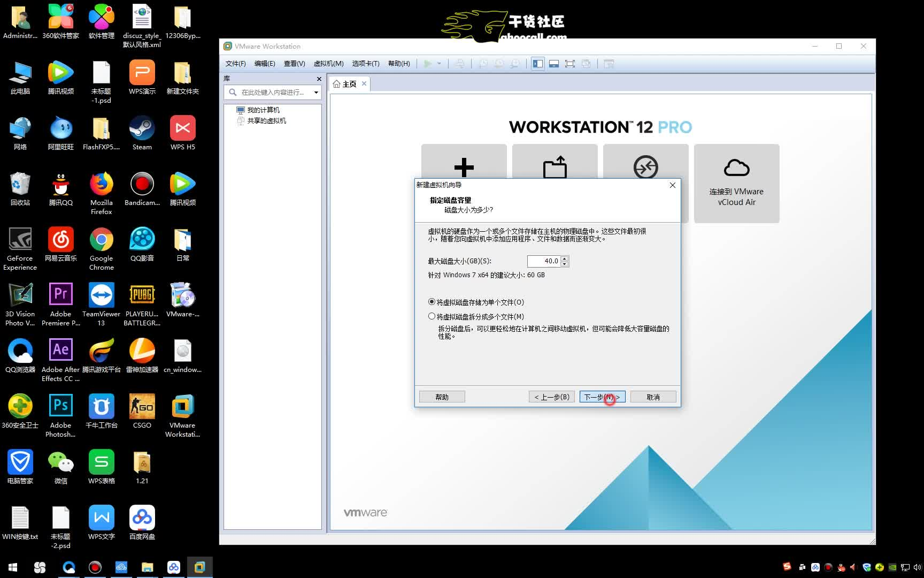924x578 pixels.
Task: Decrease disk size with down stepper arrow
Action: tap(565, 264)
